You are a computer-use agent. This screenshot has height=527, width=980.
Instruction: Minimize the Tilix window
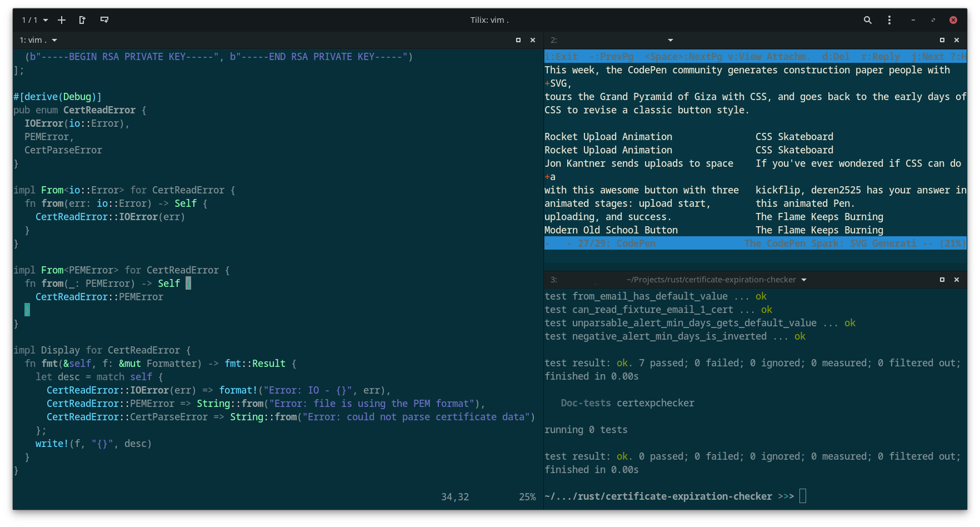click(913, 20)
